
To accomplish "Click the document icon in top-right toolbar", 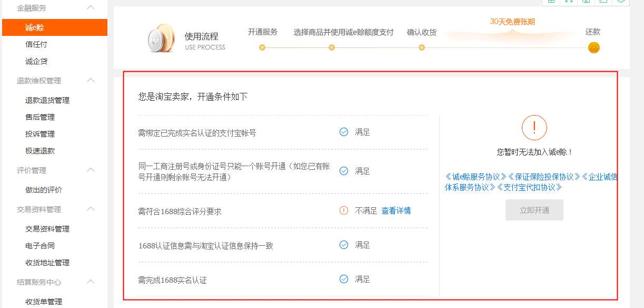I will (x=603, y=3).
